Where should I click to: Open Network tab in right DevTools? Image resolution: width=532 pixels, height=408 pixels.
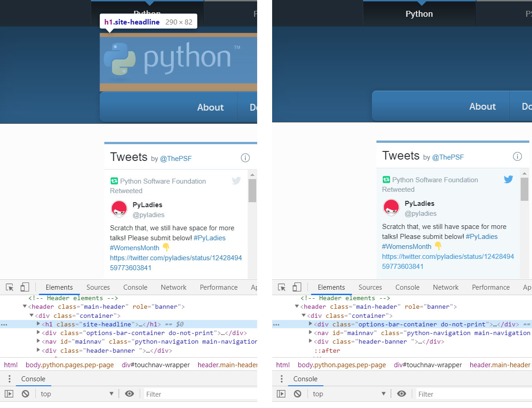click(x=446, y=287)
